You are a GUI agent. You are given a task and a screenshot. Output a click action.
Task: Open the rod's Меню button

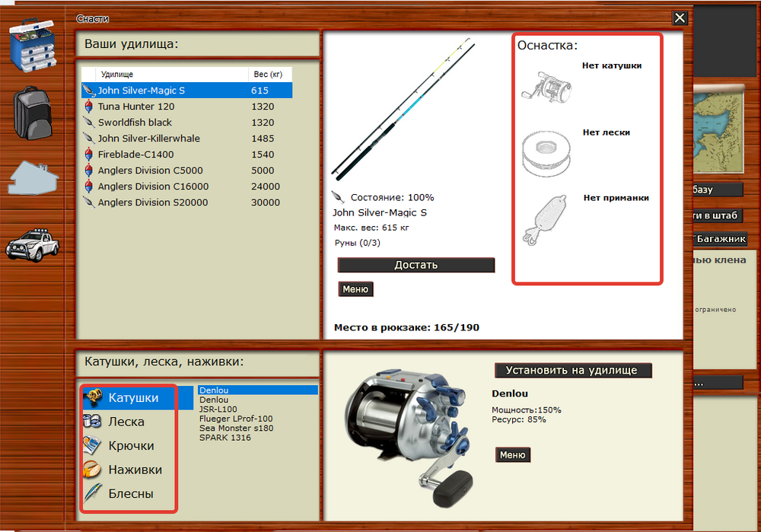pyautogui.click(x=355, y=289)
